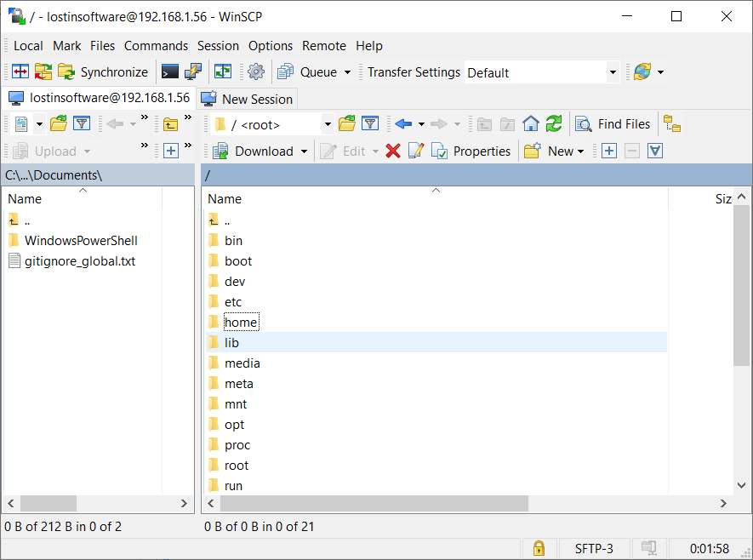
Task: Open the Help menu
Action: 369,46
